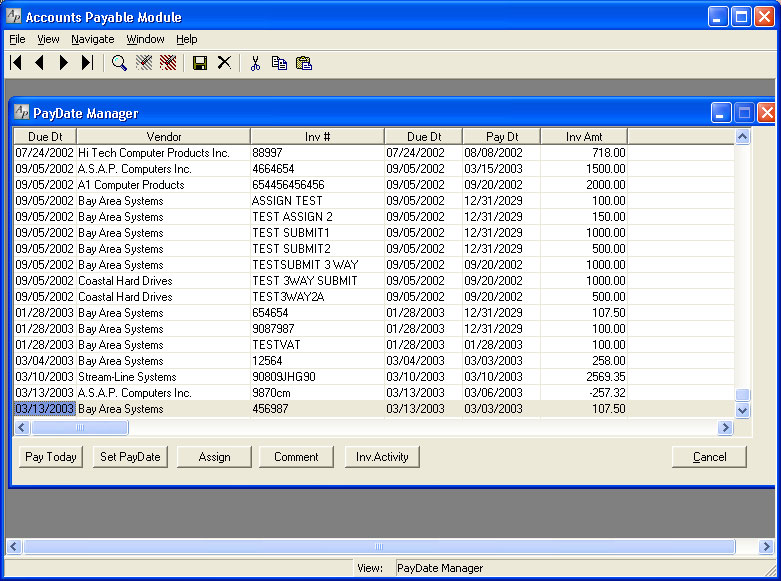Click the Inv.Activity button
Screen dimensions: 781x581
tap(382, 457)
